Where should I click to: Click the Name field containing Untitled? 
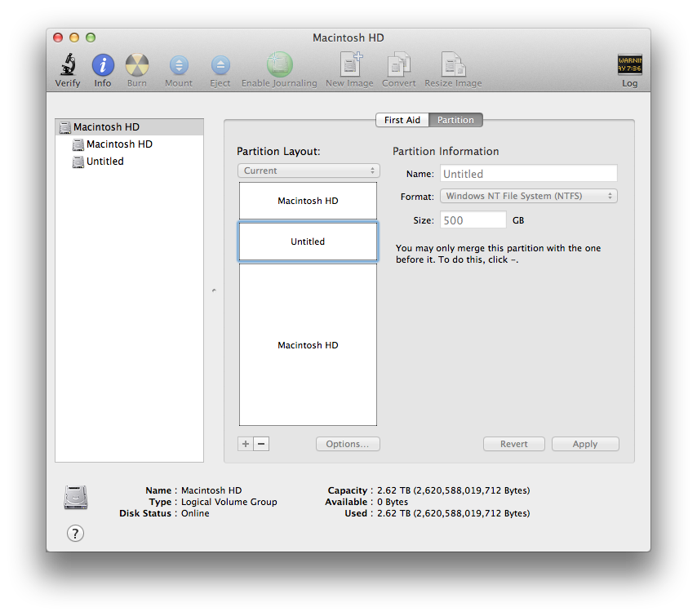(529, 173)
